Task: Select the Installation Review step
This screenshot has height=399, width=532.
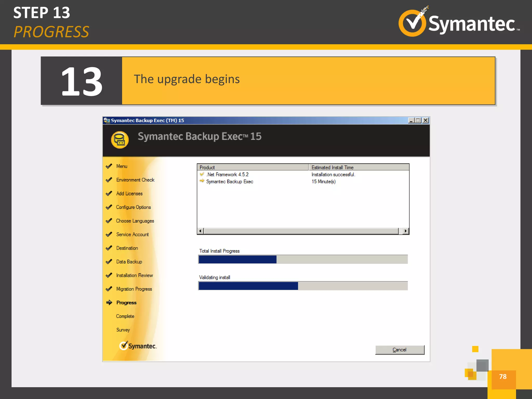Action: [135, 275]
